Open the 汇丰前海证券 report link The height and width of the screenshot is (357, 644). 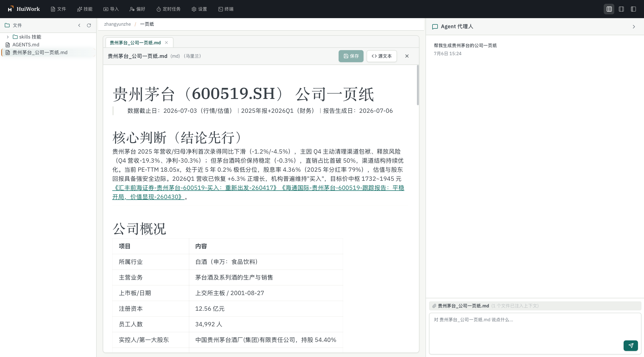(x=195, y=188)
